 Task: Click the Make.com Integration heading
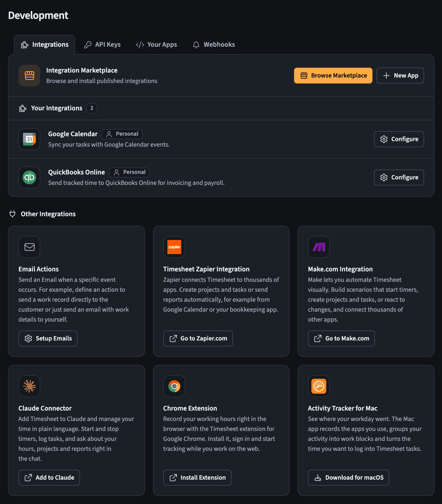point(340,269)
